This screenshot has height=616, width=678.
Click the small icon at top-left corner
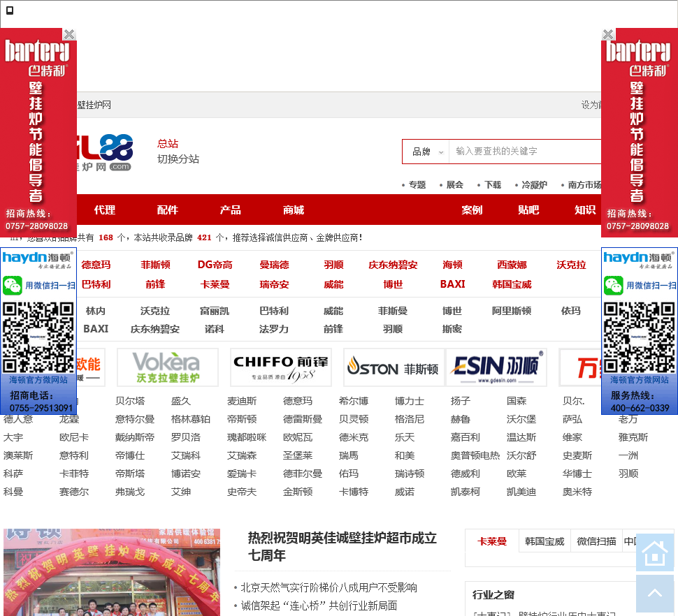pyautogui.click(x=10, y=10)
